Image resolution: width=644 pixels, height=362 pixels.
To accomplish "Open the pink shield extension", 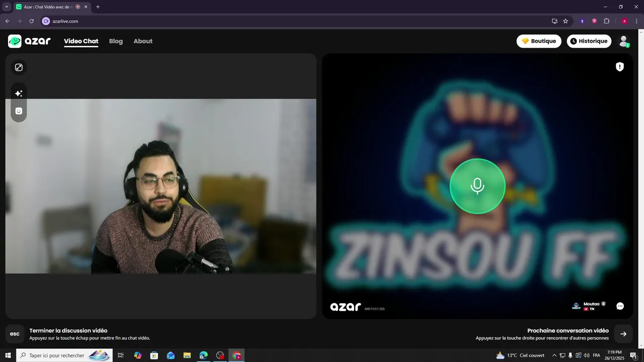I will click(594, 21).
